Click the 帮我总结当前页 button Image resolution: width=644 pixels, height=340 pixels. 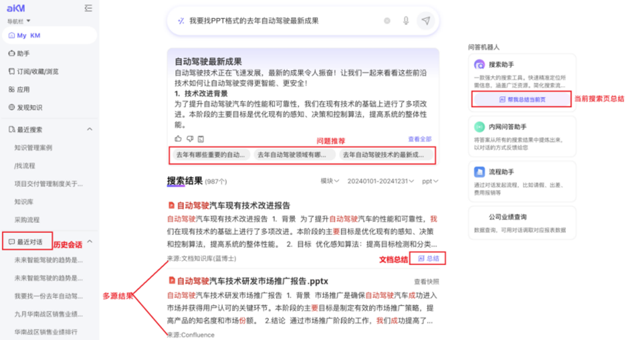[522, 100]
